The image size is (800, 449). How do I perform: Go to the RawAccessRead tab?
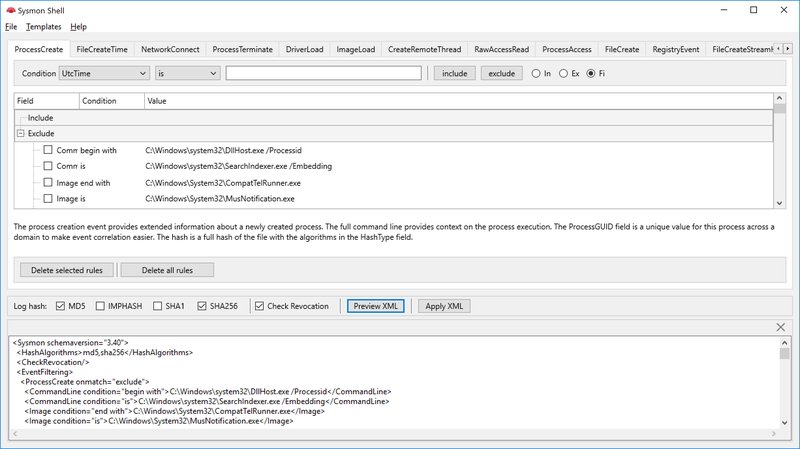pos(502,49)
